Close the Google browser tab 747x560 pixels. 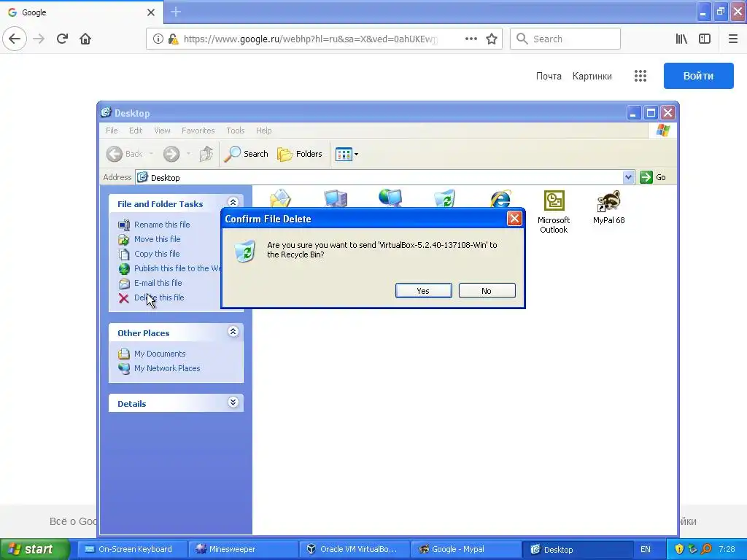coord(150,12)
